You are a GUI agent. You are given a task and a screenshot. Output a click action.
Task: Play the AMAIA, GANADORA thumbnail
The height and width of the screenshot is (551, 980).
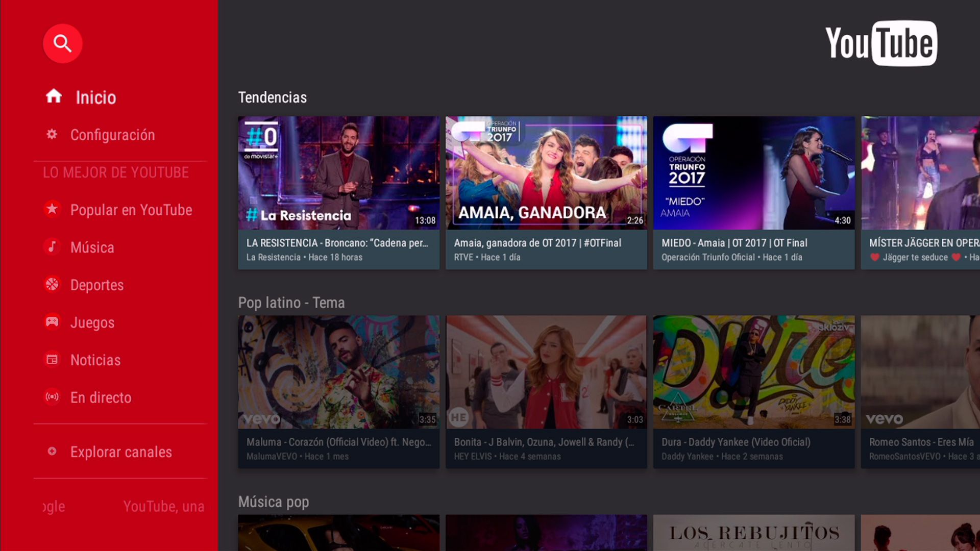pyautogui.click(x=546, y=173)
